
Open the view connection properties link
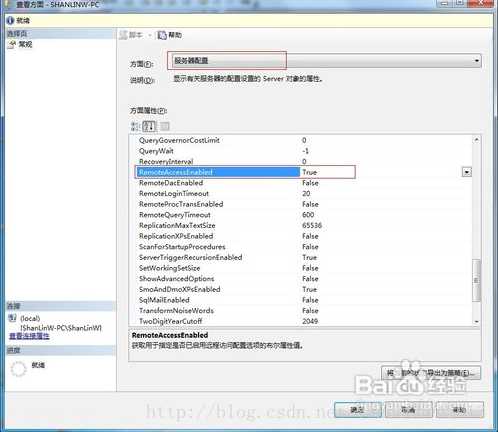pyautogui.click(x=29, y=336)
